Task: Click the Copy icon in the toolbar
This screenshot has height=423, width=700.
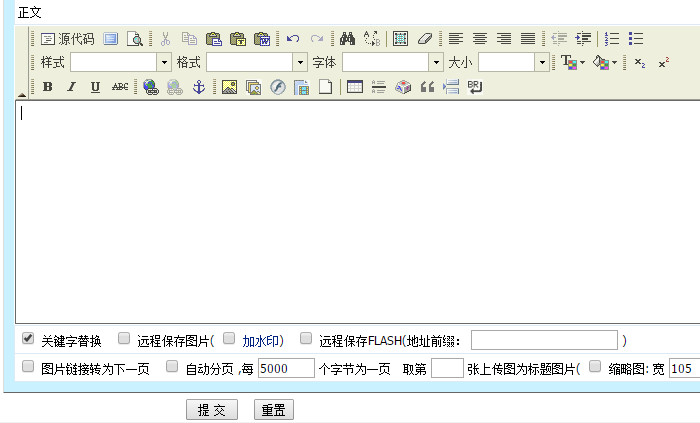Action: (189, 39)
